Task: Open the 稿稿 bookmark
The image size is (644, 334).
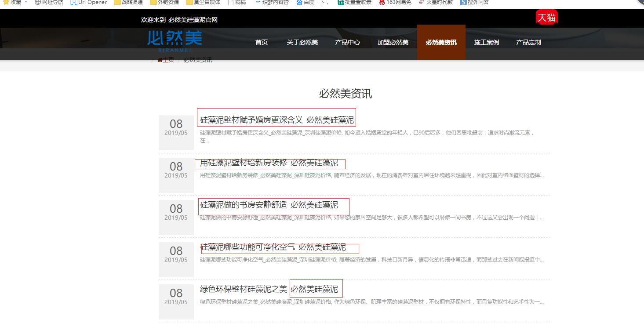Action: coord(236,2)
